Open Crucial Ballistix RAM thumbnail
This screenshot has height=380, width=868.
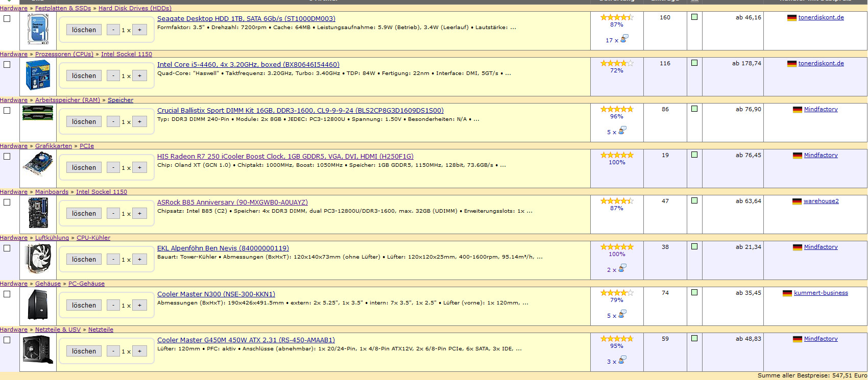tap(38, 113)
